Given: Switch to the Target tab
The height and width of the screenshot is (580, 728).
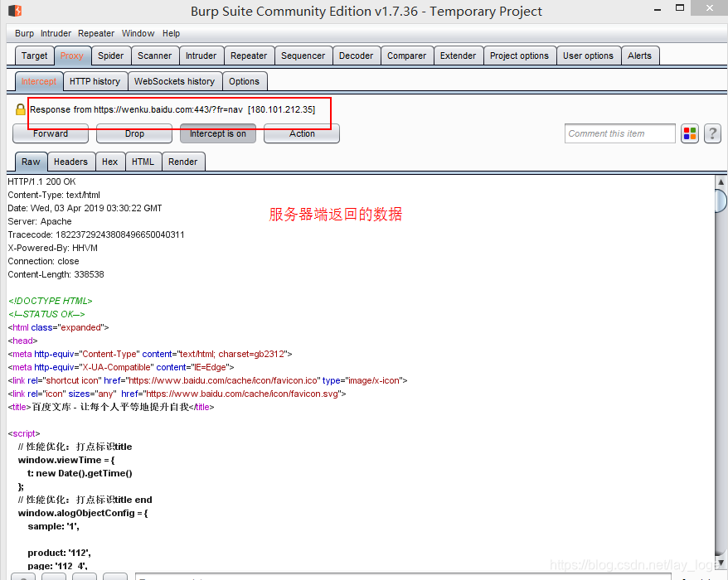Looking at the screenshot, I should pyautogui.click(x=34, y=56).
